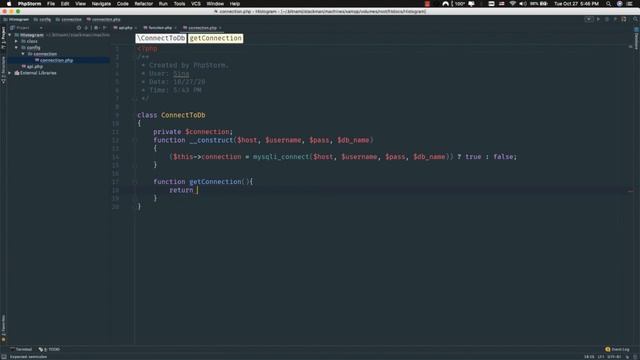Open the Tools menu
This screenshot has width=640, height=360.
[180, 4]
